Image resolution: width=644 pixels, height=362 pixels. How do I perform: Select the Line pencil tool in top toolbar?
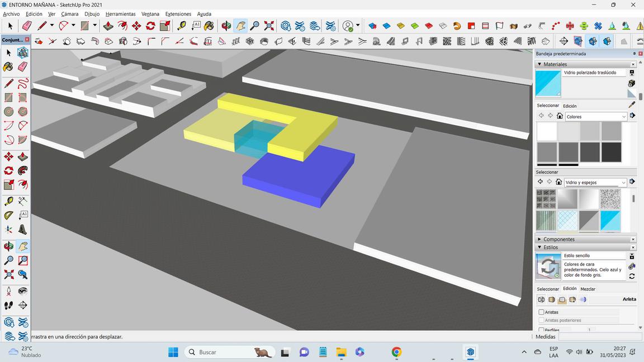pyautogui.click(x=41, y=26)
